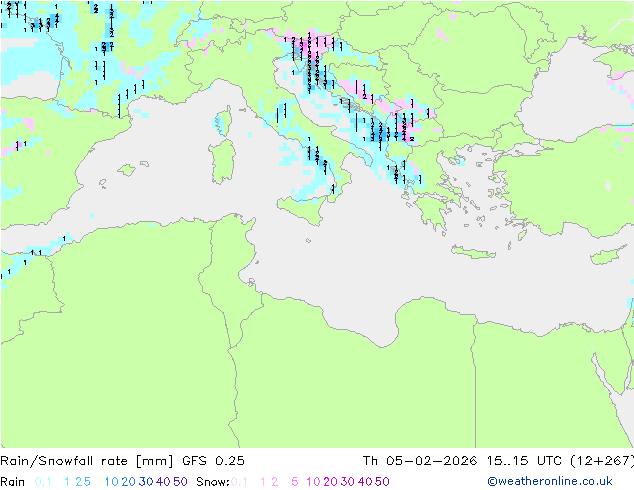
Task: Click the island of Sardinia on map
Action: [222, 162]
